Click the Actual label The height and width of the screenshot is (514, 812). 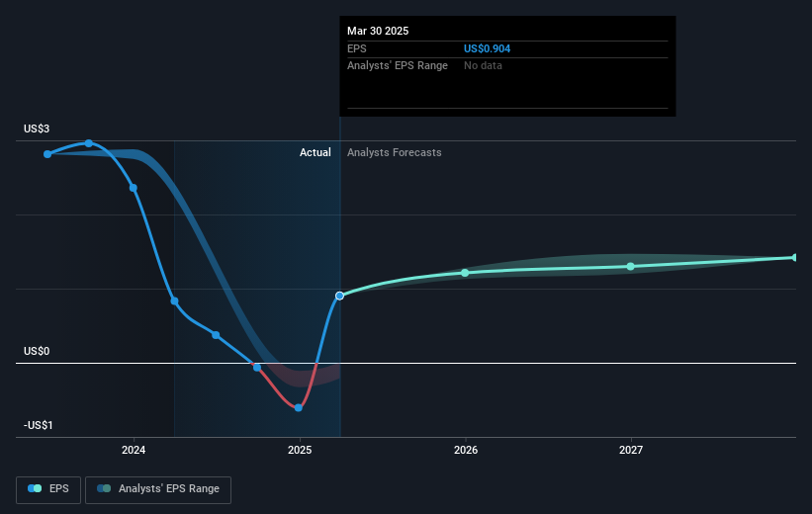tap(315, 152)
